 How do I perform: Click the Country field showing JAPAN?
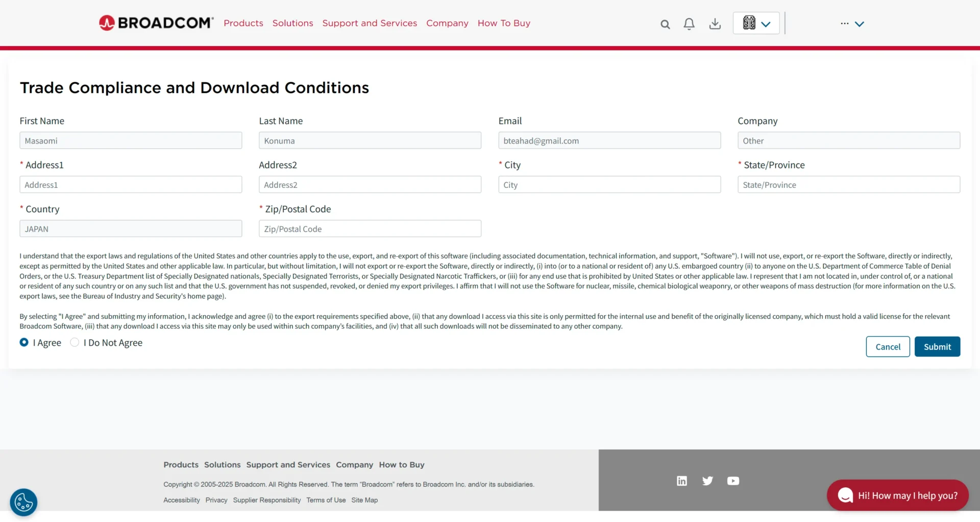pos(131,228)
